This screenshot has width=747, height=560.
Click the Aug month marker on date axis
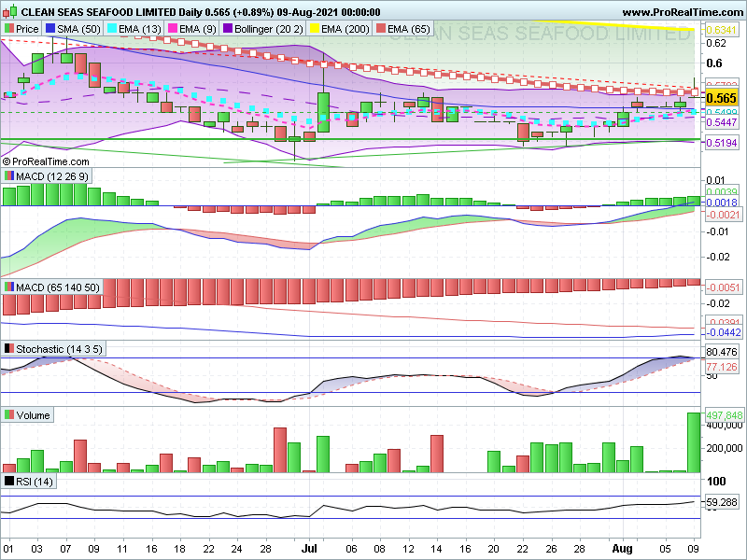tap(622, 548)
